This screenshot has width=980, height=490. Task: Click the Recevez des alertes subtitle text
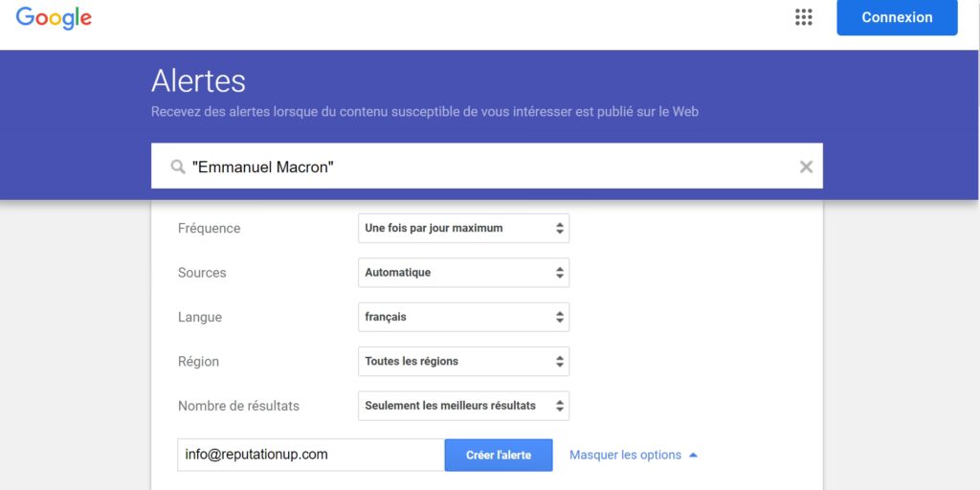424,112
